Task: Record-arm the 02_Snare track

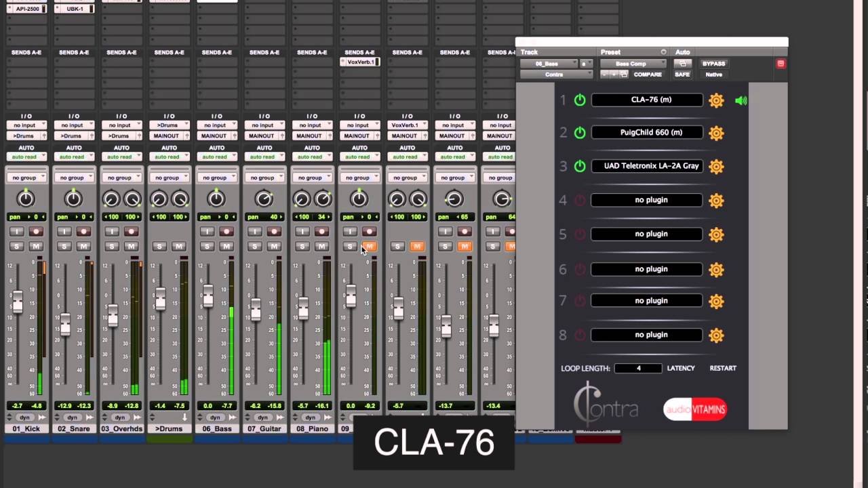Action: 83,232
